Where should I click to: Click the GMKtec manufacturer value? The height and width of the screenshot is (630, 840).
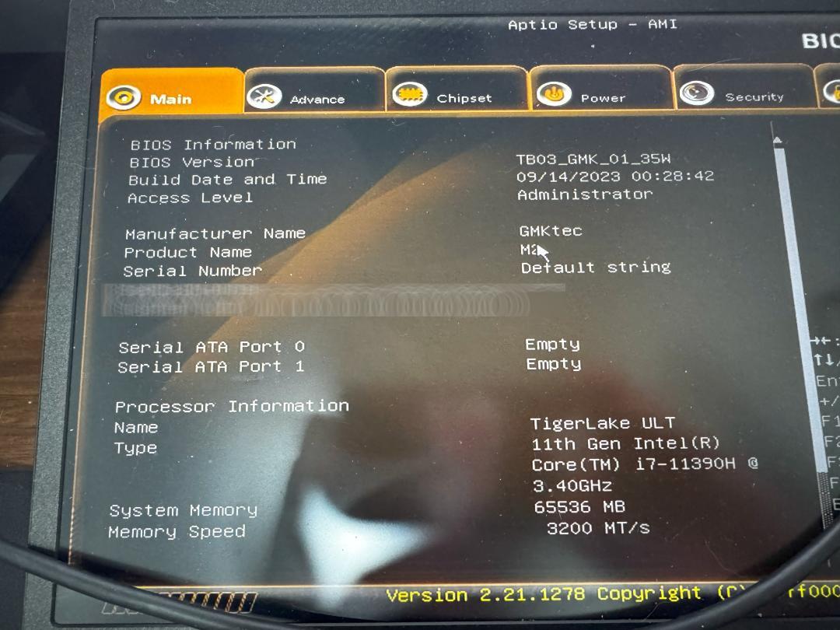click(551, 231)
